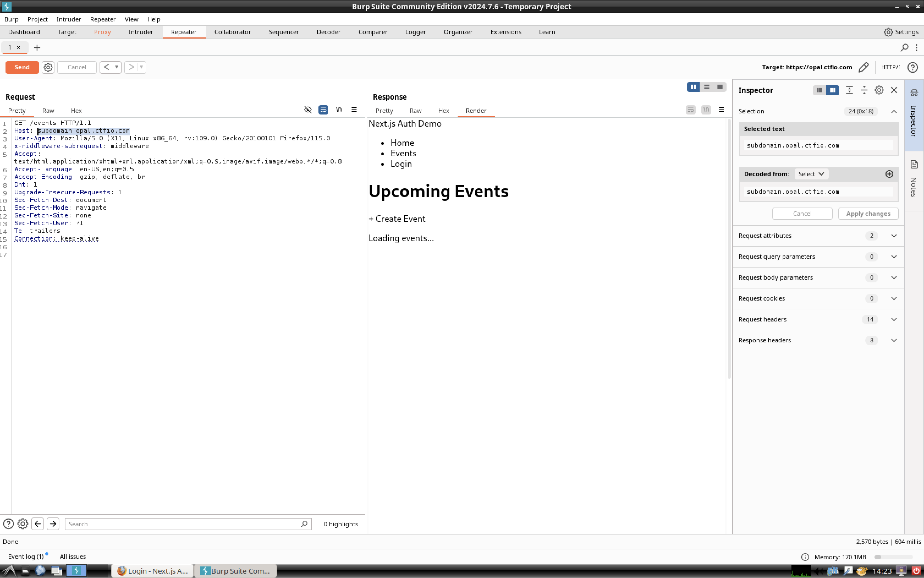This screenshot has width=924, height=578.
Task: Close the Inspector panel
Action: (x=894, y=90)
